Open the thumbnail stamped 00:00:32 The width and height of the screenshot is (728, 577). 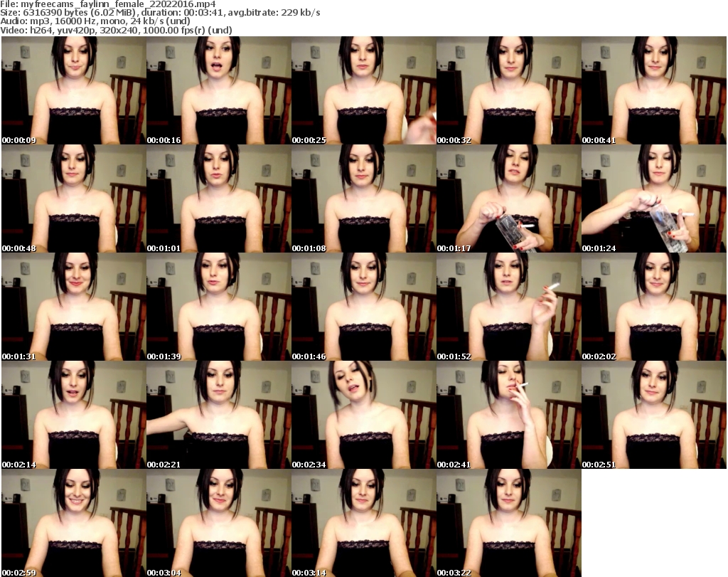point(509,90)
